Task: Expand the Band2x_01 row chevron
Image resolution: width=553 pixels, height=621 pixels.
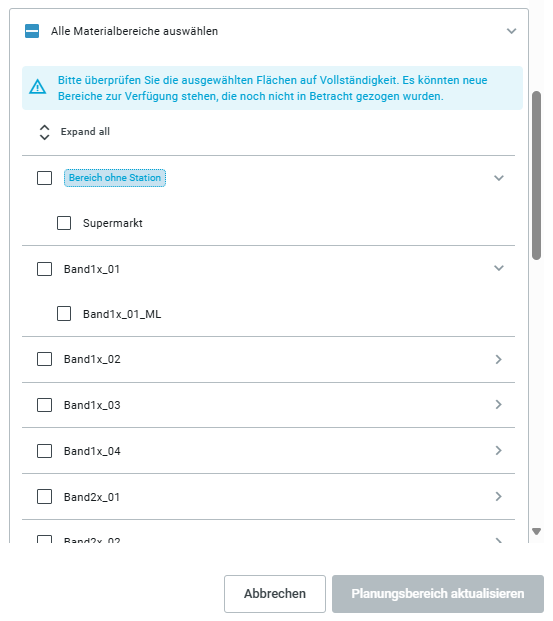Action: pos(499,496)
